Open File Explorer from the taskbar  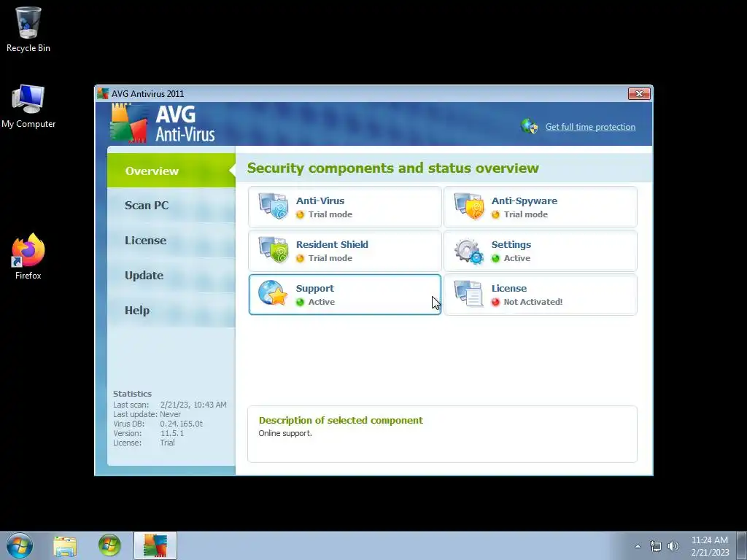coord(65,545)
